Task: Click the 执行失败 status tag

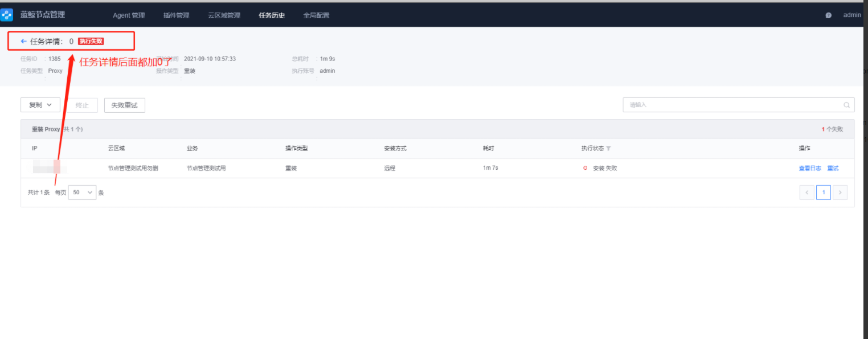Action: 91,42
